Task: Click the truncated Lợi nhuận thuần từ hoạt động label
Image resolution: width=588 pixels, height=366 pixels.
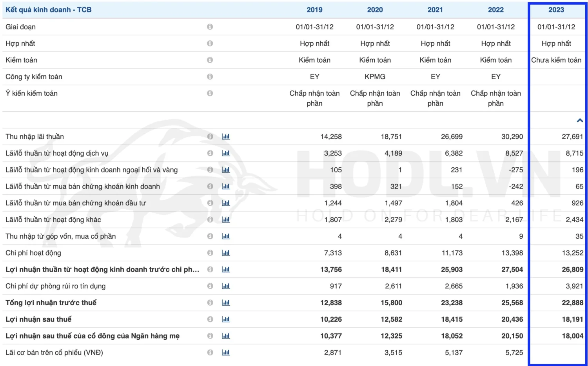Action: [x=102, y=270]
